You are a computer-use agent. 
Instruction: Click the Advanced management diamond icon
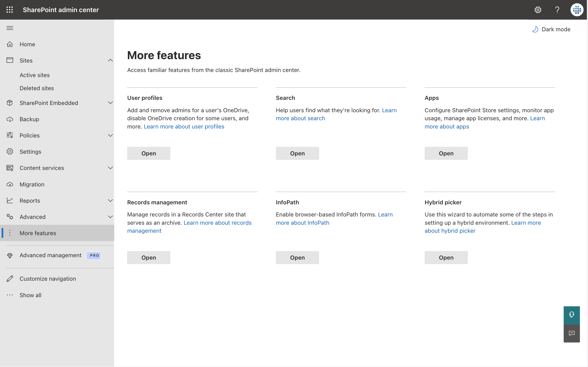coord(10,255)
